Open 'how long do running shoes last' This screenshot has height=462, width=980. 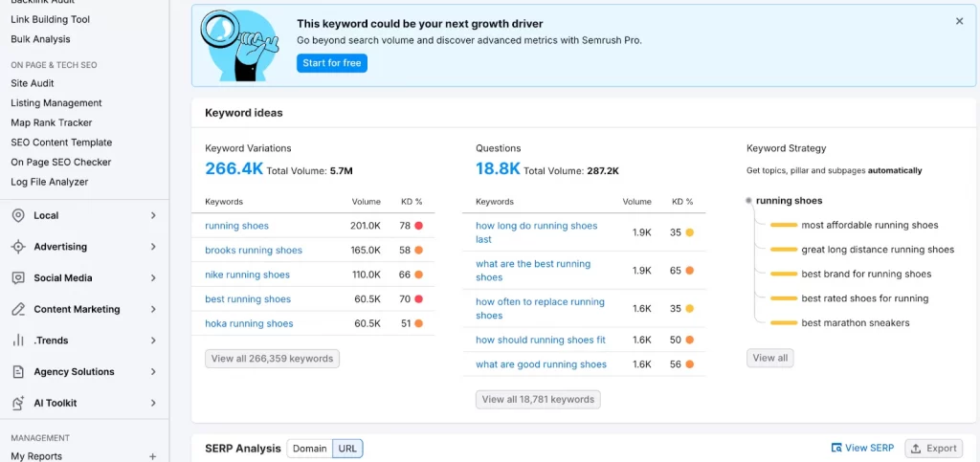pos(536,232)
